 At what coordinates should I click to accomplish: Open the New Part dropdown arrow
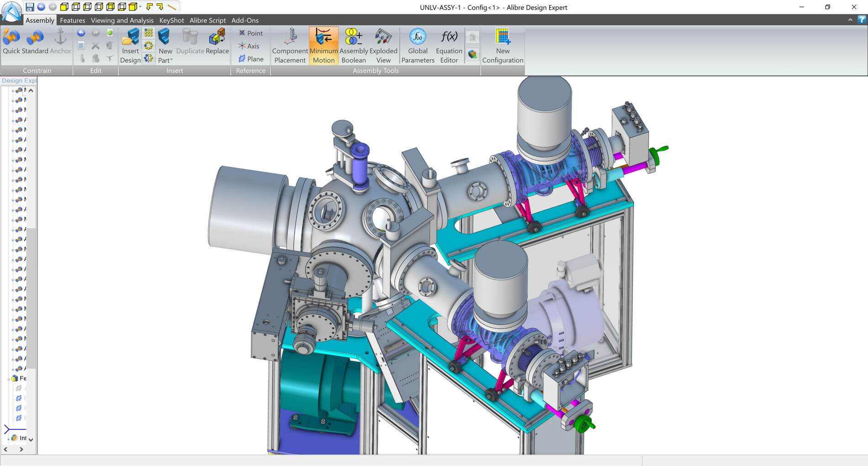pos(171,60)
